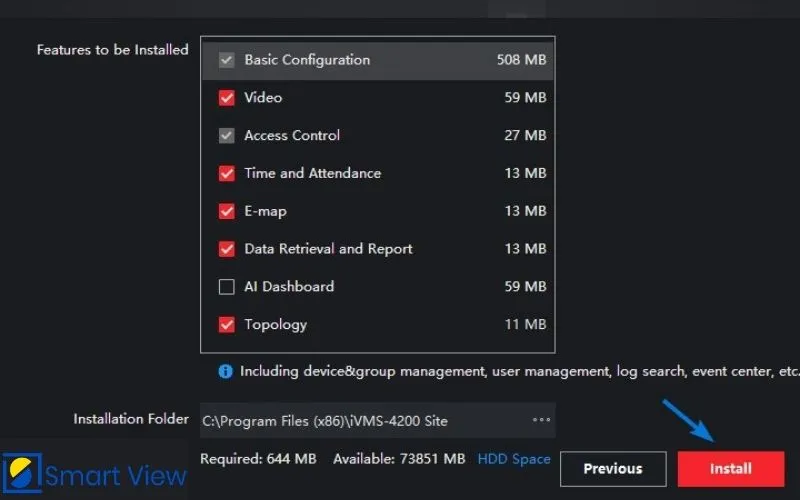
Task: Disable the E-map feature checkbox
Action: (226, 211)
